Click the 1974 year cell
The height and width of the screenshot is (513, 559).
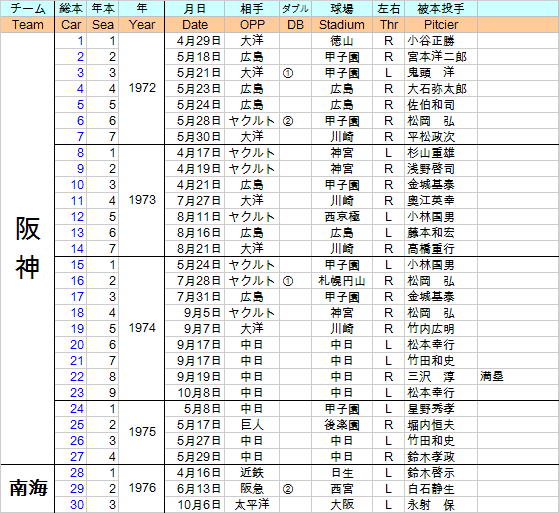click(x=142, y=328)
